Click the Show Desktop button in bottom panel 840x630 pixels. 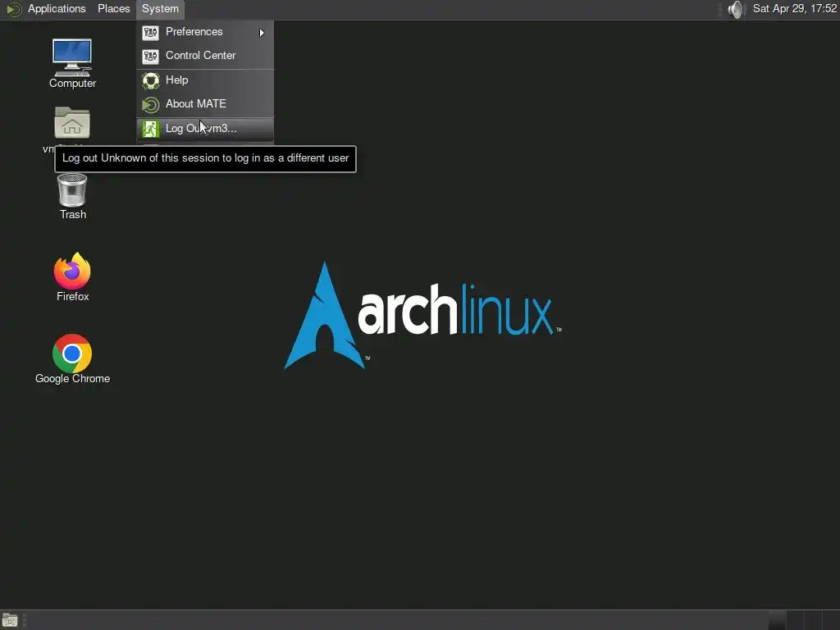(x=10, y=620)
